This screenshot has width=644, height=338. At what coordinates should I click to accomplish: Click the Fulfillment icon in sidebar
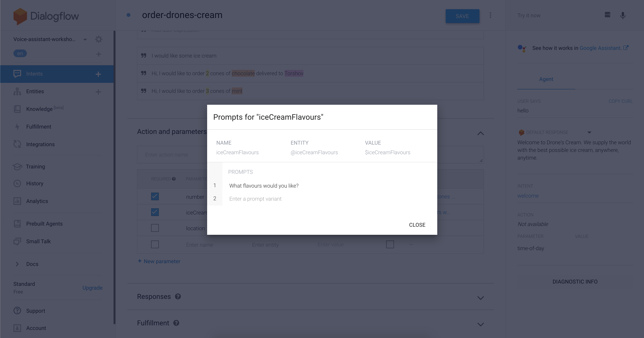17,126
